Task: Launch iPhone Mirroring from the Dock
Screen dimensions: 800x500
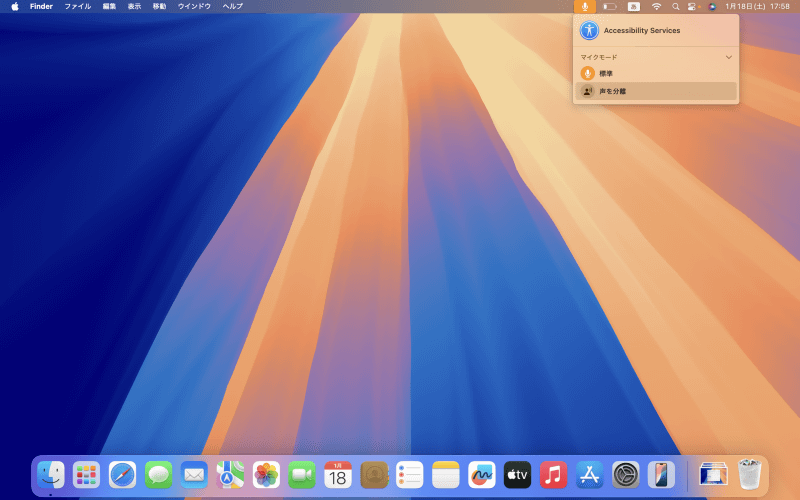Action: 661,475
